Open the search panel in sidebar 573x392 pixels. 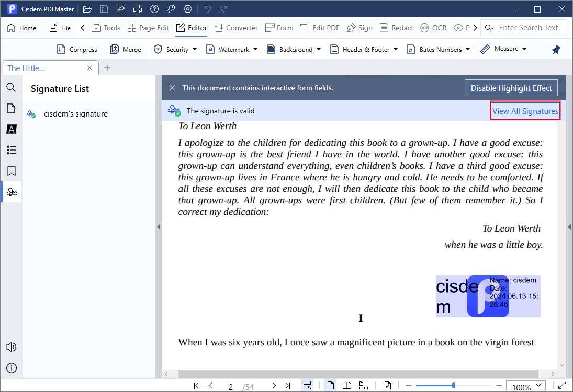12,87
